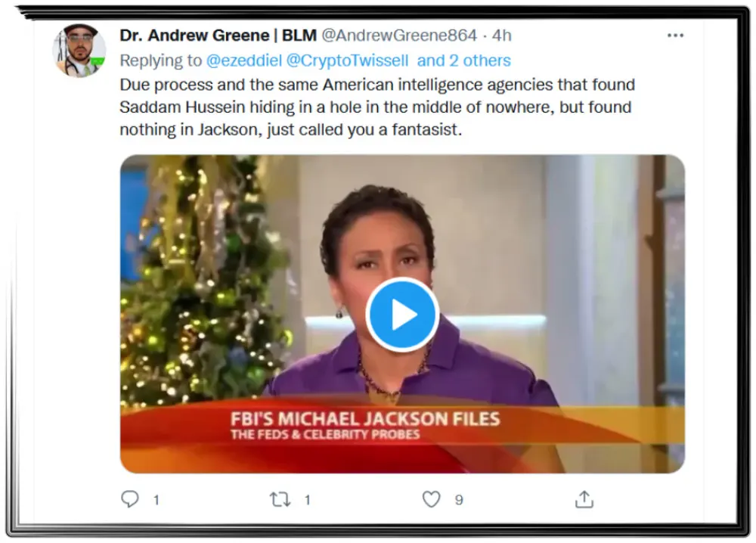Image resolution: width=756 pixels, height=543 pixels.
Task: Click the reply count of 1
Action: (156, 500)
